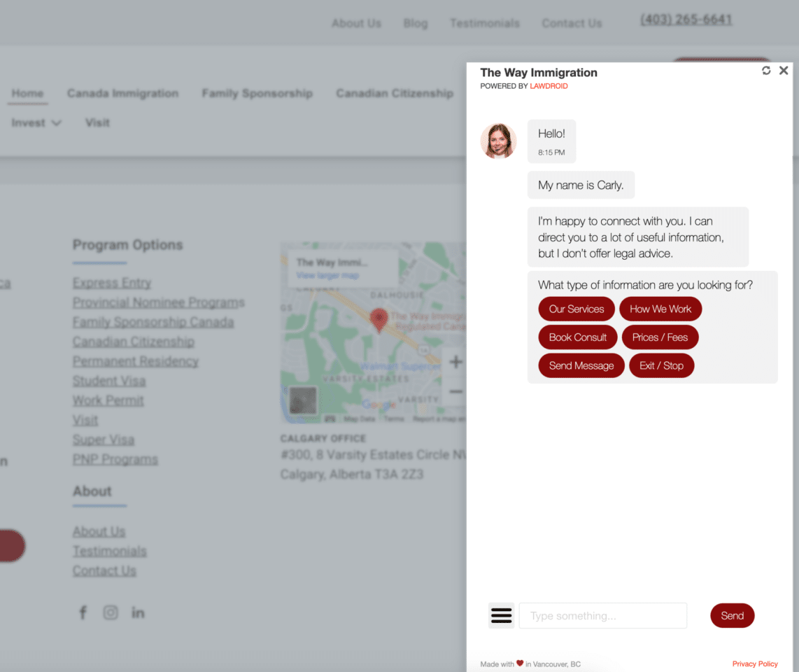The height and width of the screenshot is (672, 799).
Task: Open the Facebook social icon
Action: [83, 612]
